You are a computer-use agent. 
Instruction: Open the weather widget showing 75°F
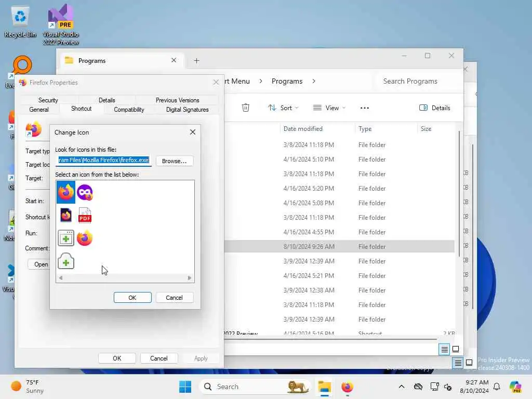(x=28, y=387)
